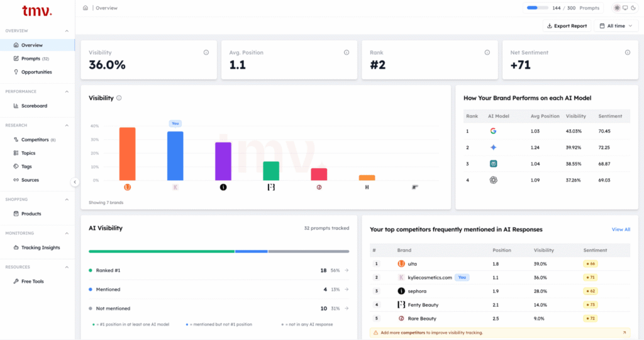
Task: Open the arrow link in competitors warning banner
Action: (x=625, y=332)
